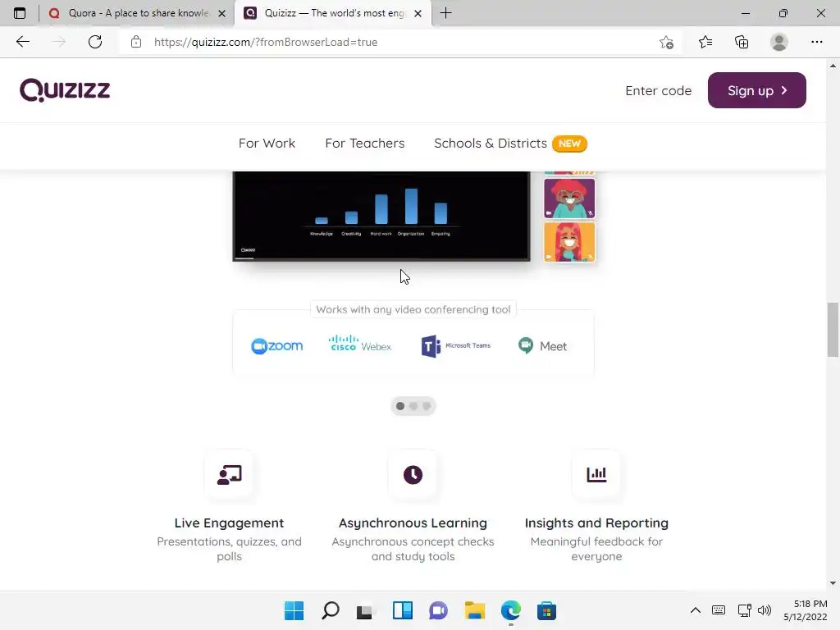Go back to the previous page
Screen dimensions: 840x630
(22, 42)
